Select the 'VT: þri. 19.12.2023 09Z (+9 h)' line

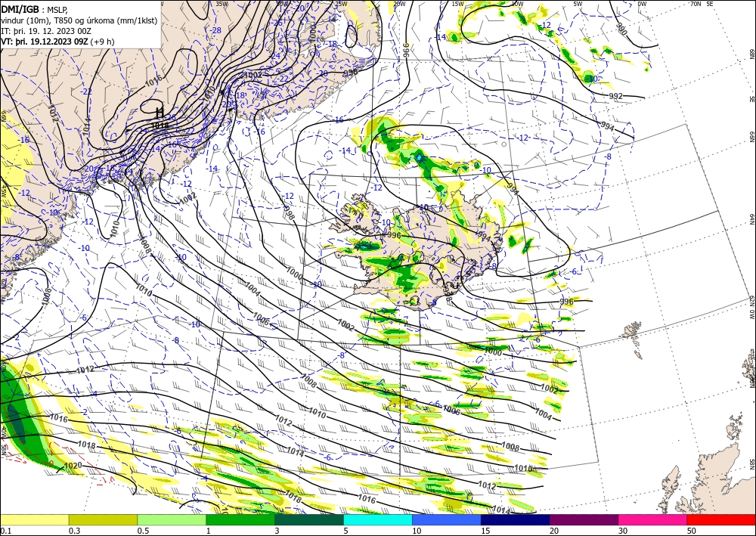58,42
